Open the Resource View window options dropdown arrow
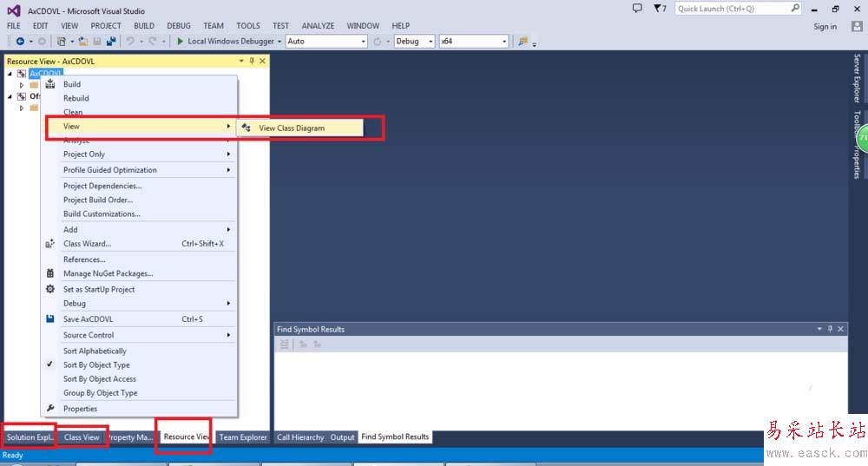Screen dimensions: 868x466 pos(241,61)
